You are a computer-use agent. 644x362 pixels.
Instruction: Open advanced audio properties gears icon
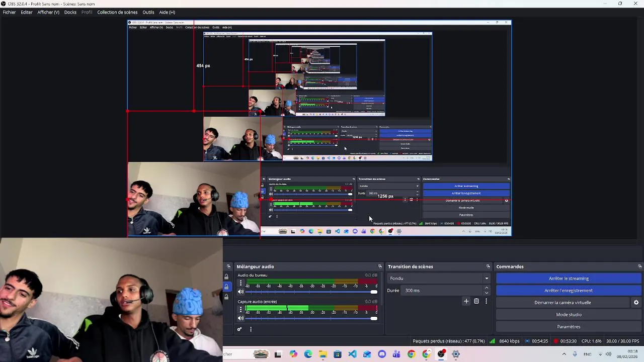239,329
